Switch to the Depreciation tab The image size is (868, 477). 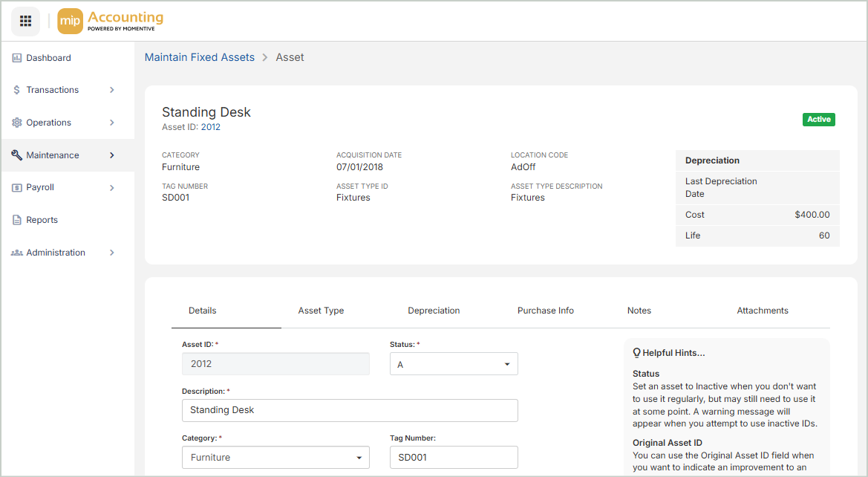point(434,311)
